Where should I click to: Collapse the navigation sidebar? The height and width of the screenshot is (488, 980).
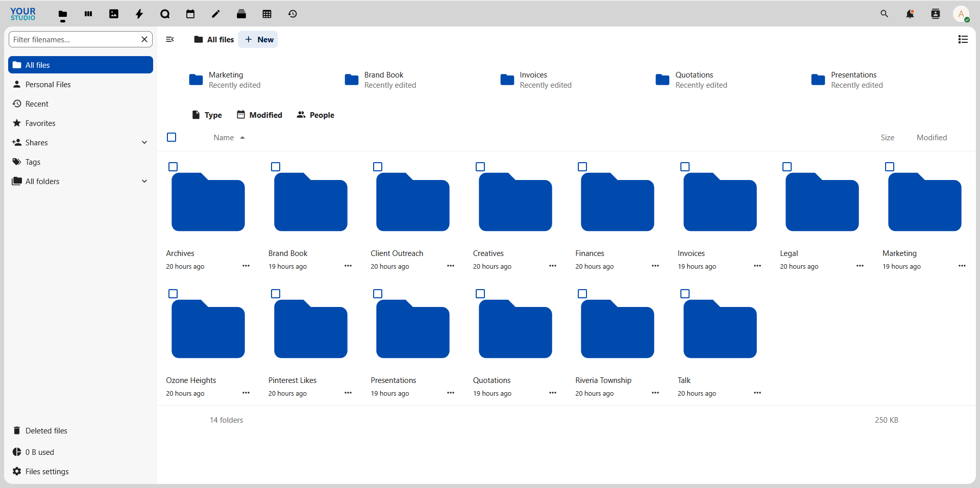point(170,39)
